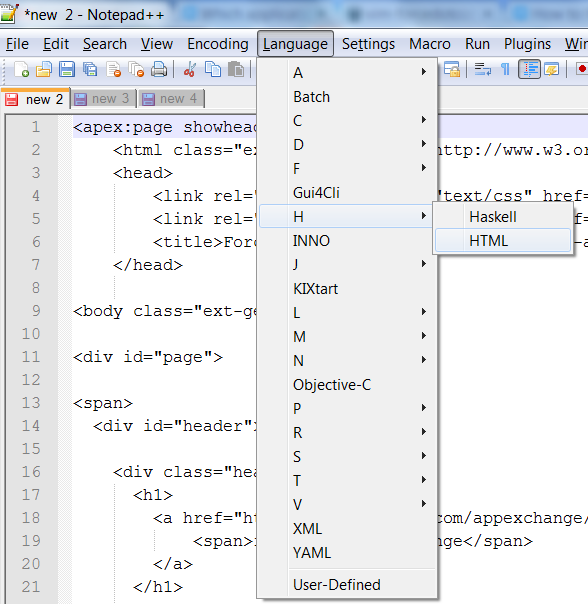Click line number 12 in margin
The image size is (588, 604).
click(x=31, y=380)
